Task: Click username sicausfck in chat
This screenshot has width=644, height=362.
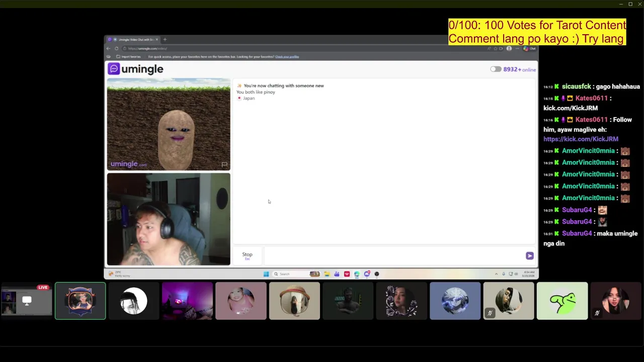Action: pos(576,86)
